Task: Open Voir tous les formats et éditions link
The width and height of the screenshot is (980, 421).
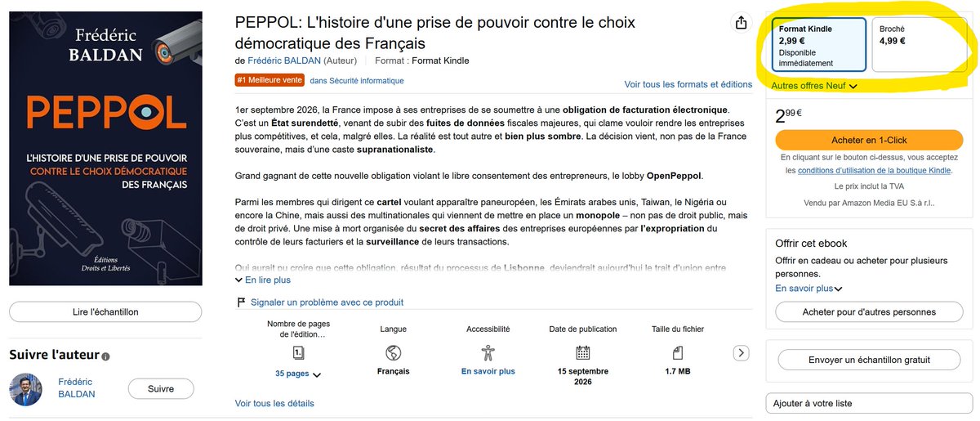Action: point(688,84)
